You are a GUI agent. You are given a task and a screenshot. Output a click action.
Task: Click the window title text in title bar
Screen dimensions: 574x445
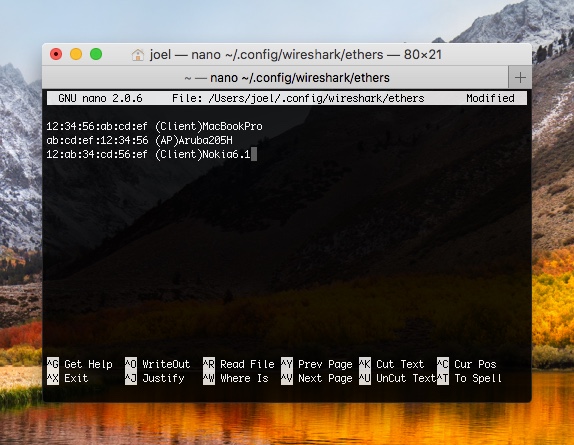[x=296, y=55]
